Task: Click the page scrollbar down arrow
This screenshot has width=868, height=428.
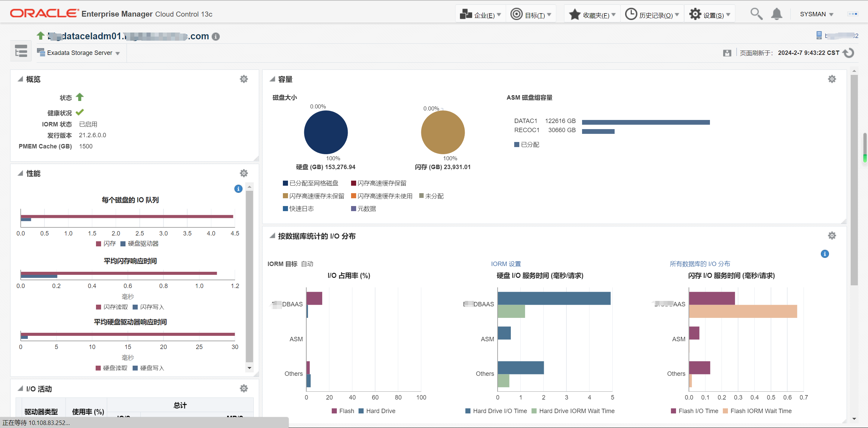Action: pyautogui.click(x=854, y=419)
